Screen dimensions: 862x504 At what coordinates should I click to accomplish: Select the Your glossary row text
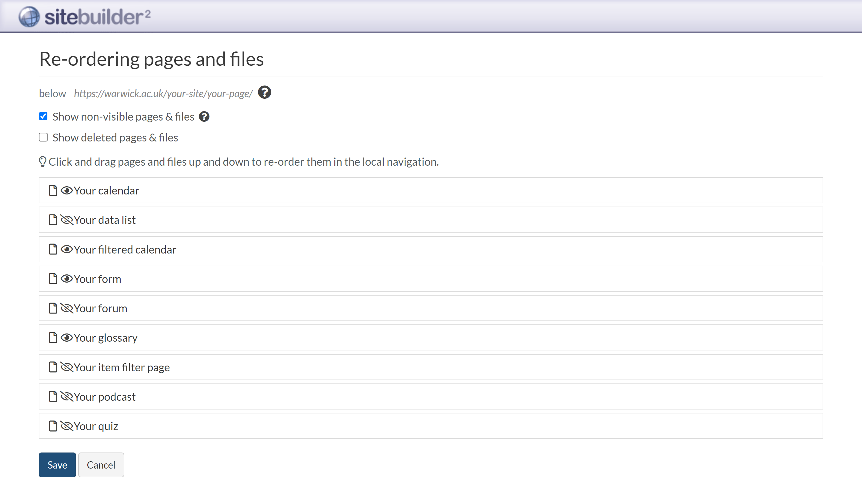(106, 338)
